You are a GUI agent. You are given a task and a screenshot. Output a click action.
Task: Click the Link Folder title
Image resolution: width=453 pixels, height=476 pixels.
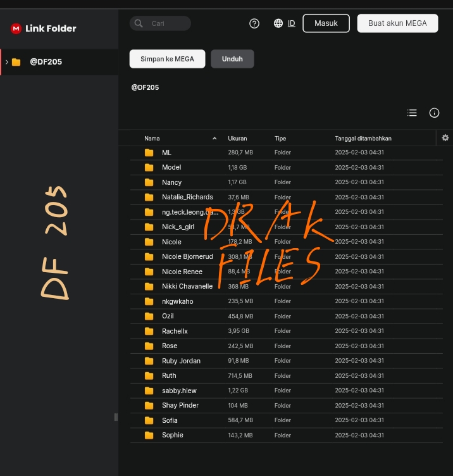tap(51, 28)
